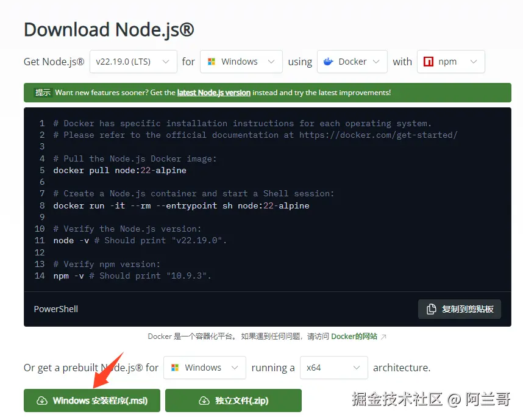523x420 pixels.
Task: Click the 提示 badge in green banner
Action: tap(43, 93)
